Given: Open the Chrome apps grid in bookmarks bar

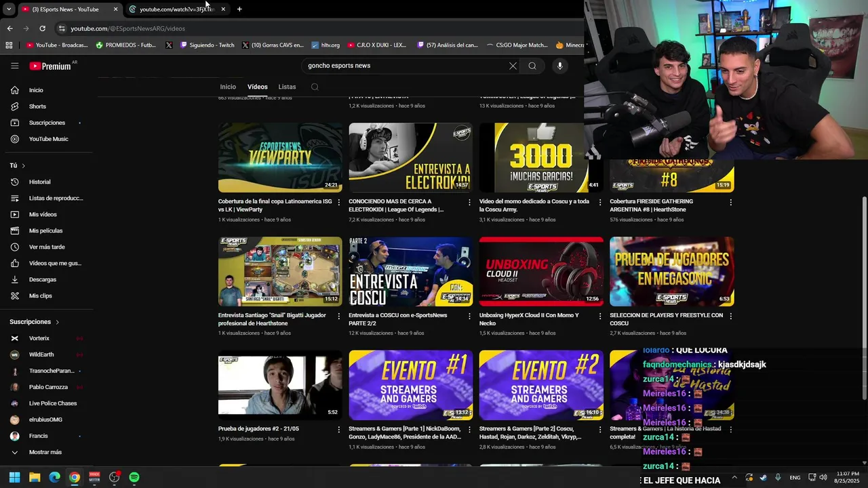Looking at the screenshot, I should pyautogui.click(x=9, y=45).
